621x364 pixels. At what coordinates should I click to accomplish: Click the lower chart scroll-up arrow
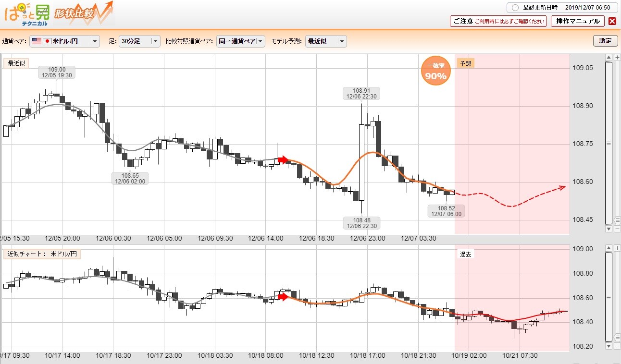(x=609, y=248)
